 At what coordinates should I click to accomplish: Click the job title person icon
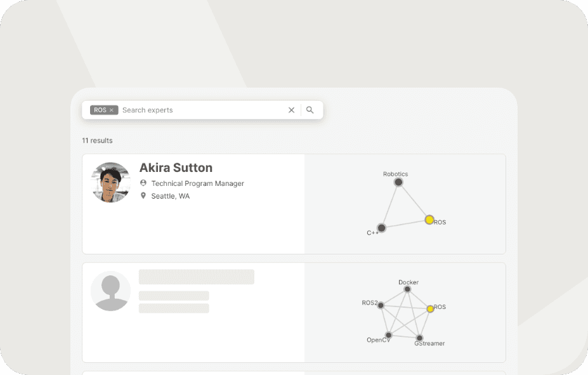pos(143,183)
